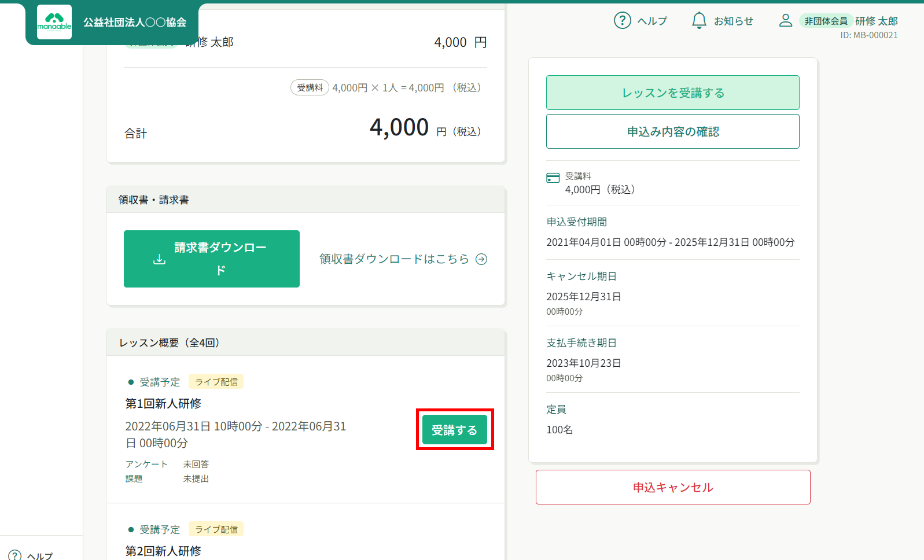Select the 第1回新人研修 lesson title
The image size is (924, 560).
[163, 403]
